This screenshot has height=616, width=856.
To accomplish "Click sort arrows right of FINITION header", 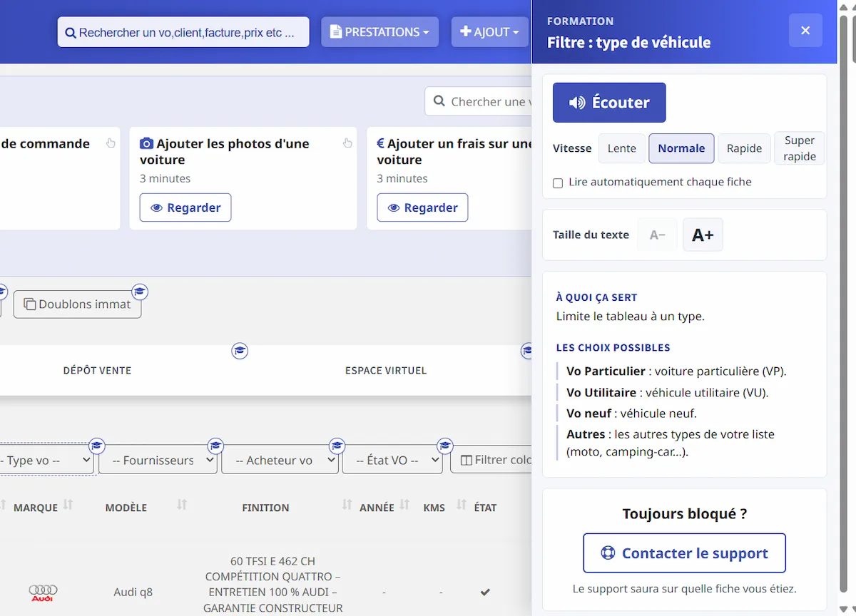I will click(347, 505).
